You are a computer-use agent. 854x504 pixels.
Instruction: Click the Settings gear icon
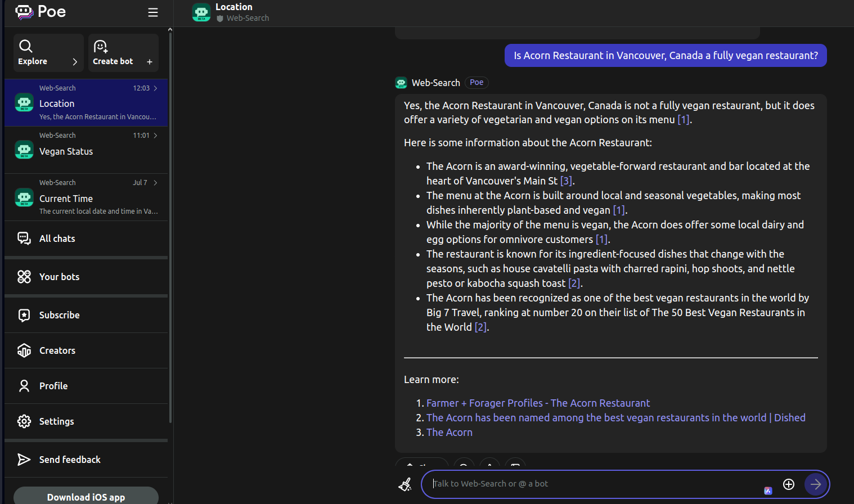pyautogui.click(x=24, y=421)
